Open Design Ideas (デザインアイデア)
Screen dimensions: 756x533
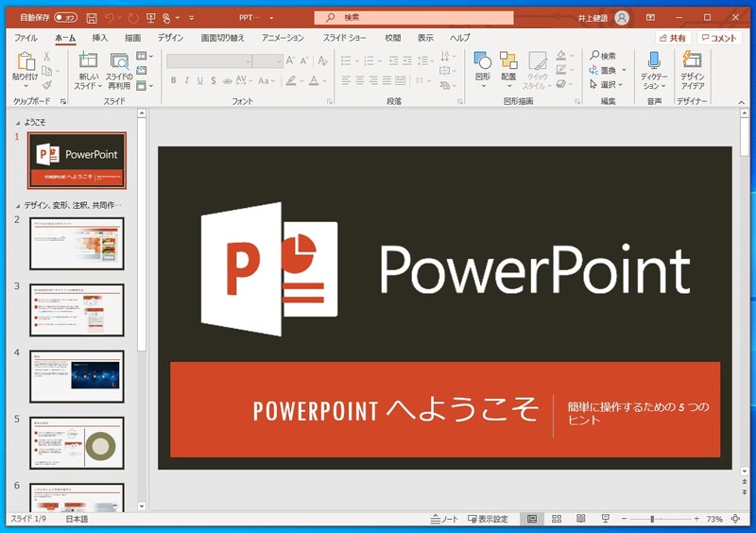[x=693, y=62]
